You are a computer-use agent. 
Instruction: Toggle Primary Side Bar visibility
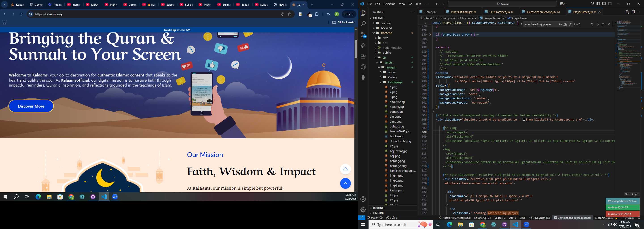[x=598, y=4]
